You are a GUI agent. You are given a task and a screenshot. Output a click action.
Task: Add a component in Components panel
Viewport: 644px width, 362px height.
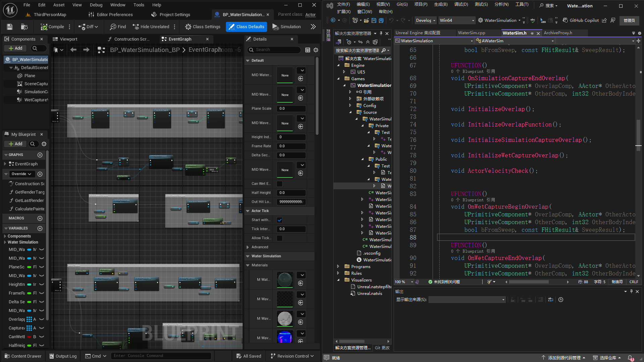15,48
